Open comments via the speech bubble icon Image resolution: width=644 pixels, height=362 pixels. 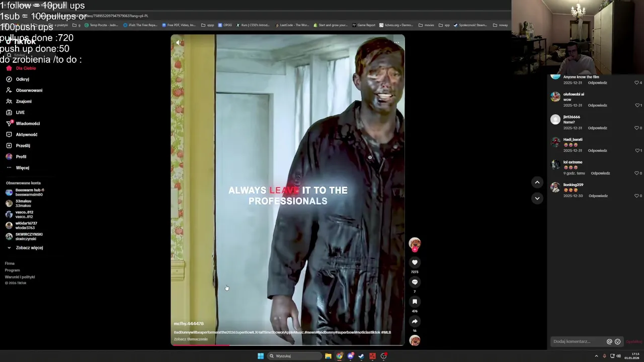point(415,282)
